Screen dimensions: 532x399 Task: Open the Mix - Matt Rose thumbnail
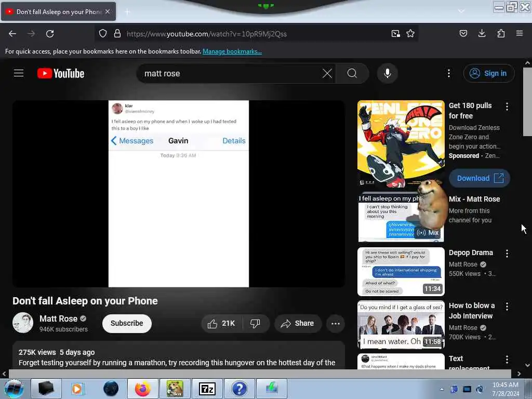point(401,218)
